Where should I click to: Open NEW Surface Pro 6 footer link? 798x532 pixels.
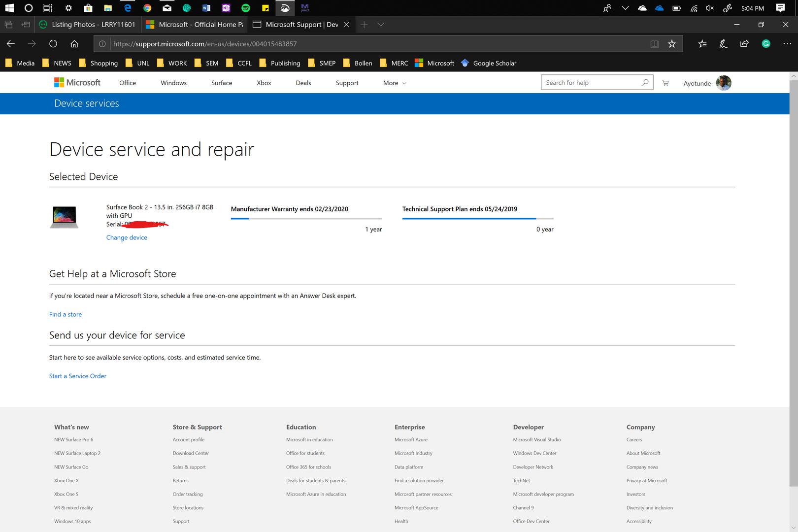pos(73,439)
